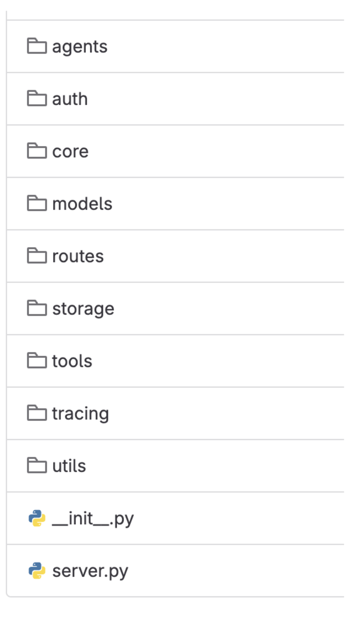
Task: Browse the tools directory name
Action: [x=72, y=362]
